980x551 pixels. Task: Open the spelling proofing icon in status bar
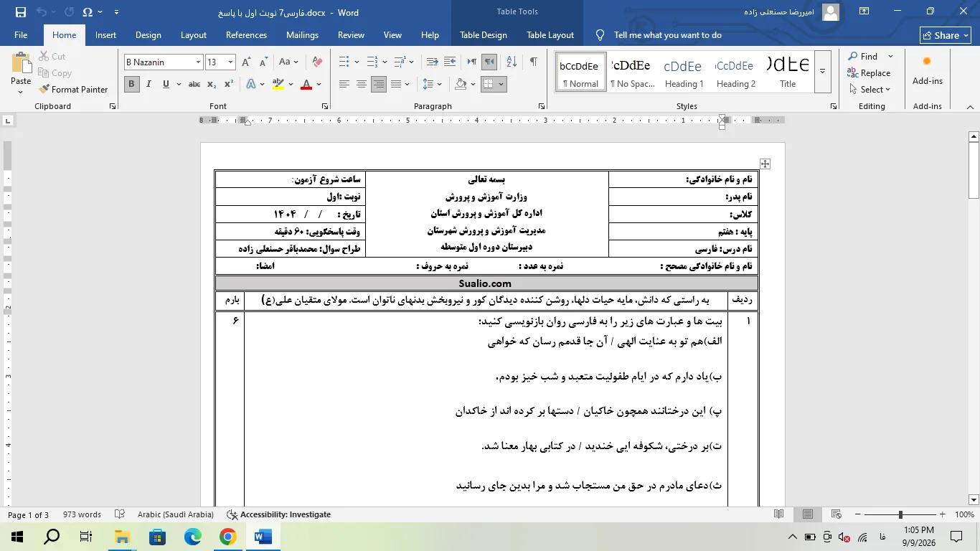point(121,514)
